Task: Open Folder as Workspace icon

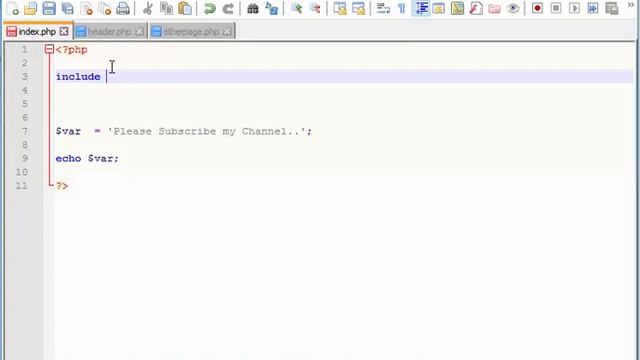Action: point(494,8)
